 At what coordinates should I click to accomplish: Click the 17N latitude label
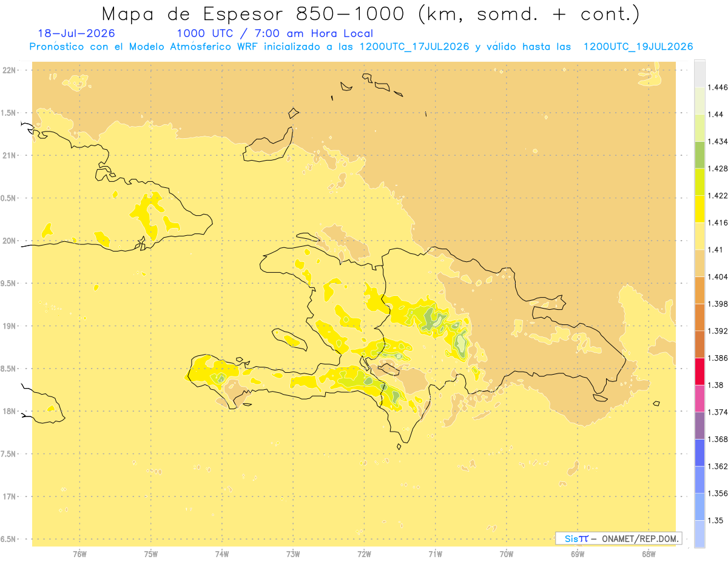point(8,497)
